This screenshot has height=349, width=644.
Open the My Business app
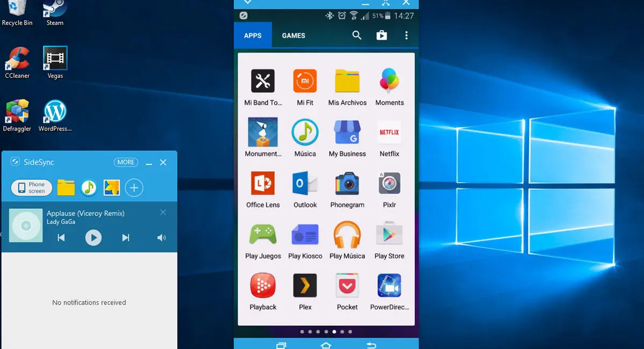click(x=347, y=132)
